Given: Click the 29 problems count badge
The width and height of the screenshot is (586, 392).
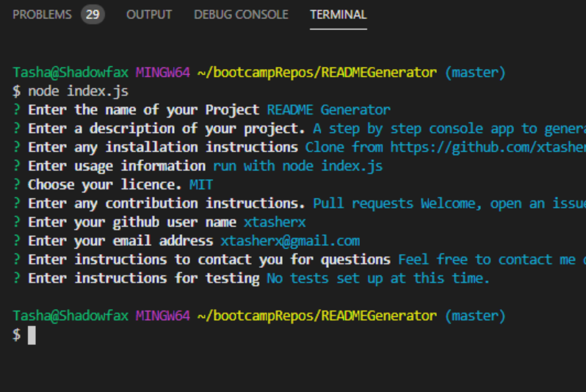Looking at the screenshot, I should [x=93, y=15].
